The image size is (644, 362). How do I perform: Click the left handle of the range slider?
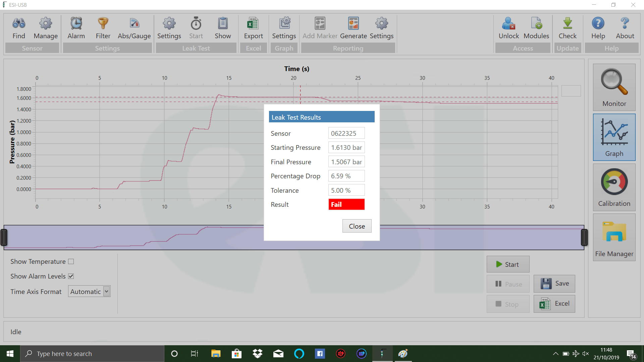coord(4,237)
